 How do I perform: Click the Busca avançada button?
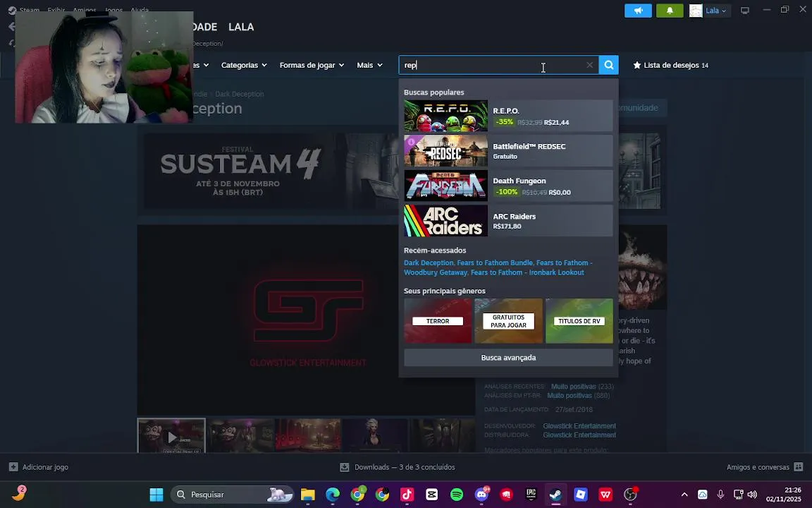tap(508, 358)
